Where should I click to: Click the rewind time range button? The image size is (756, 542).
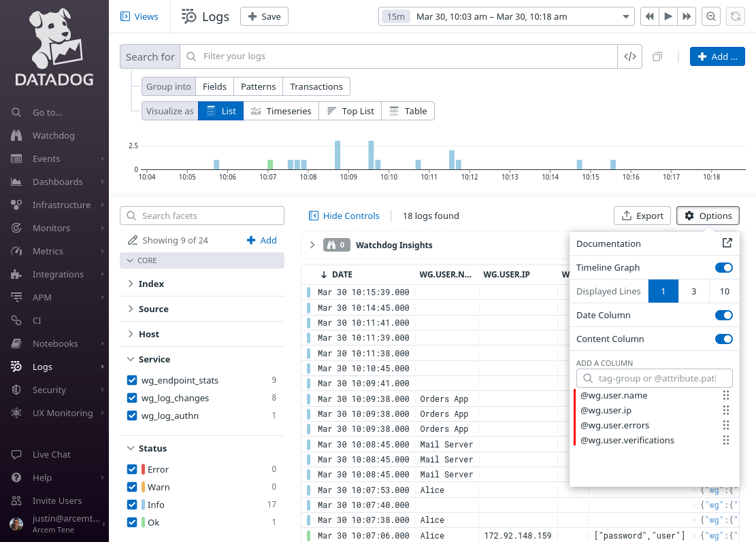(650, 16)
